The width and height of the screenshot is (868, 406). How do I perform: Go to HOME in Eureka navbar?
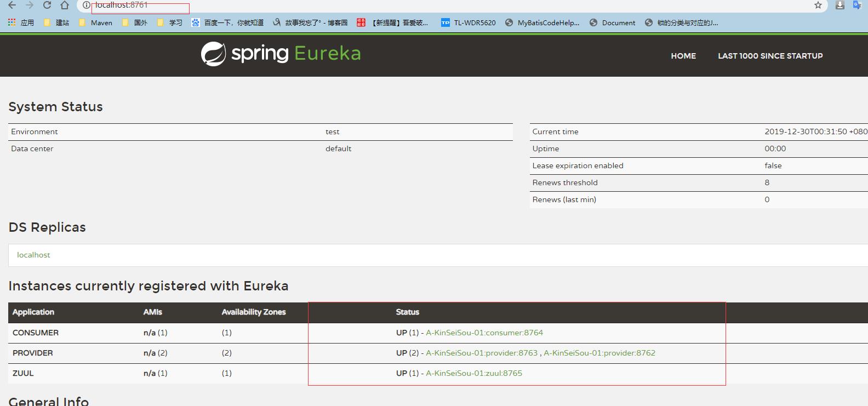tap(683, 56)
